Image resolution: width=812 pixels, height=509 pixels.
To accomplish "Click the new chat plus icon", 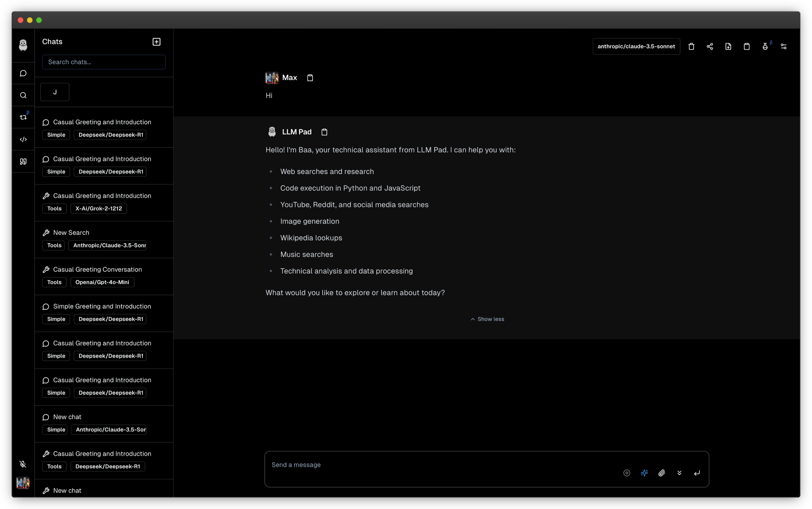I will pos(157,42).
